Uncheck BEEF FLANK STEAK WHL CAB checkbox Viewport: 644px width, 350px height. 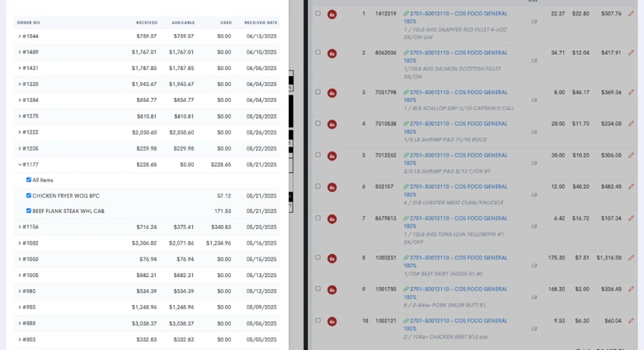pos(29,211)
